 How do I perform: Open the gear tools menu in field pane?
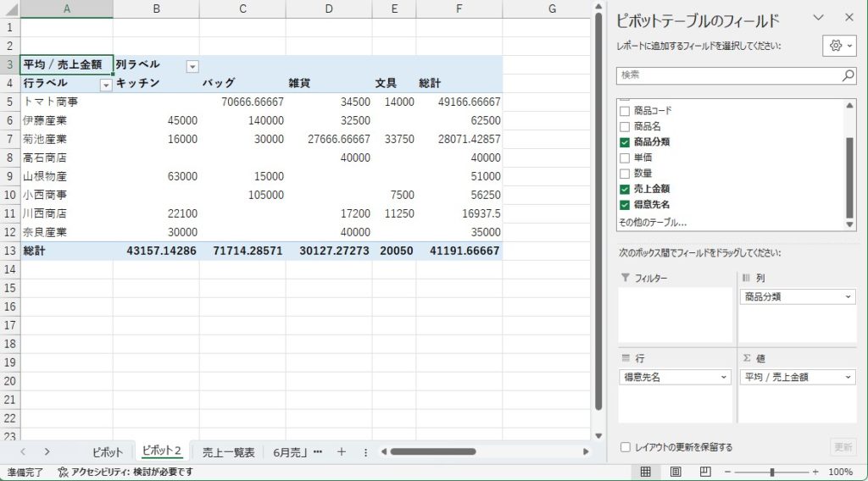point(839,46)
